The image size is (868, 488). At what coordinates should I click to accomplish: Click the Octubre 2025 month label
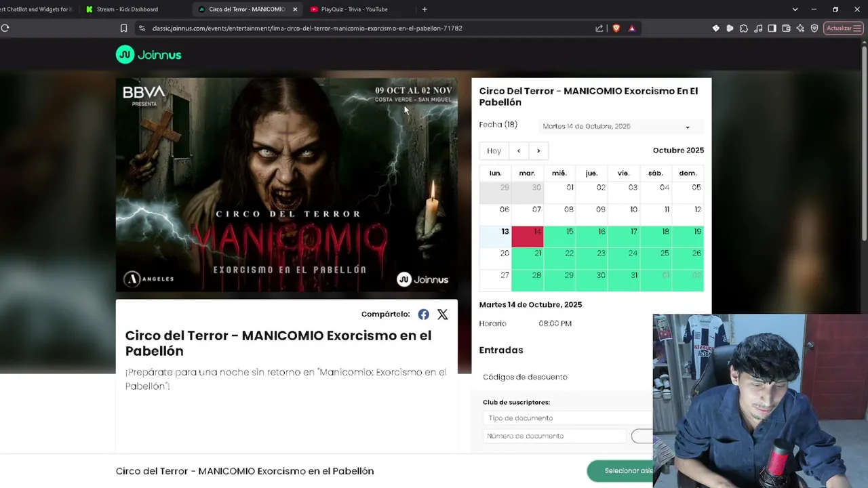pos(678,150)
